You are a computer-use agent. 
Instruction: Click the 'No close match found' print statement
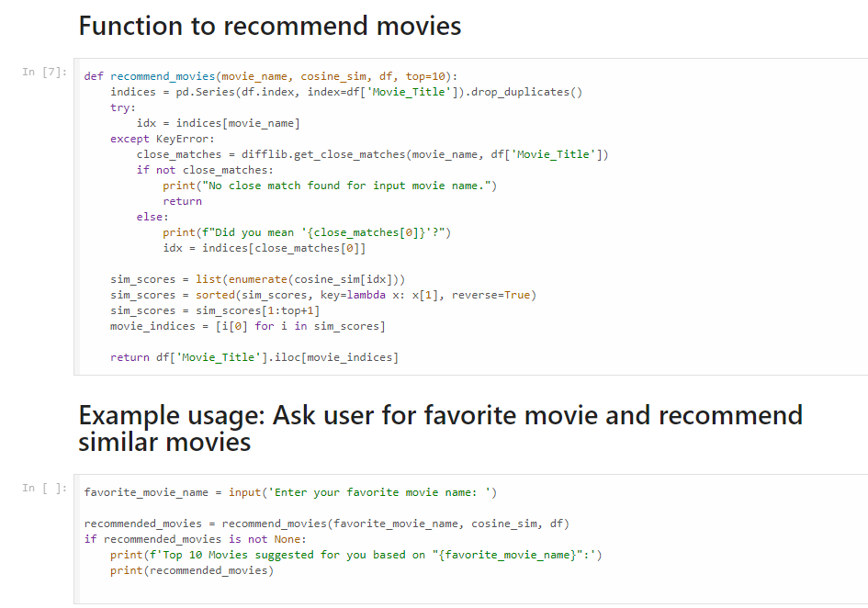330,186
